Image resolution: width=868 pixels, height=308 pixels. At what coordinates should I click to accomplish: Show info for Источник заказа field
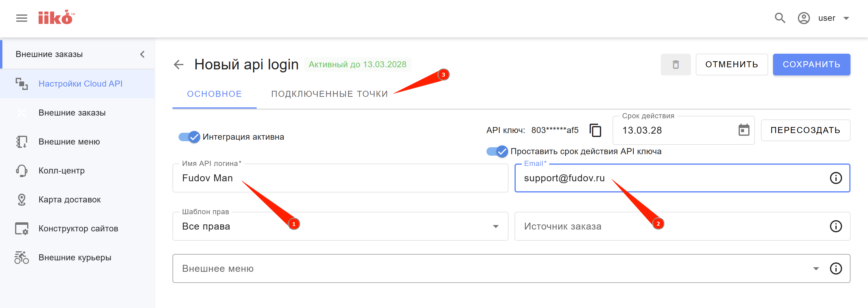(x=835, y=227)
